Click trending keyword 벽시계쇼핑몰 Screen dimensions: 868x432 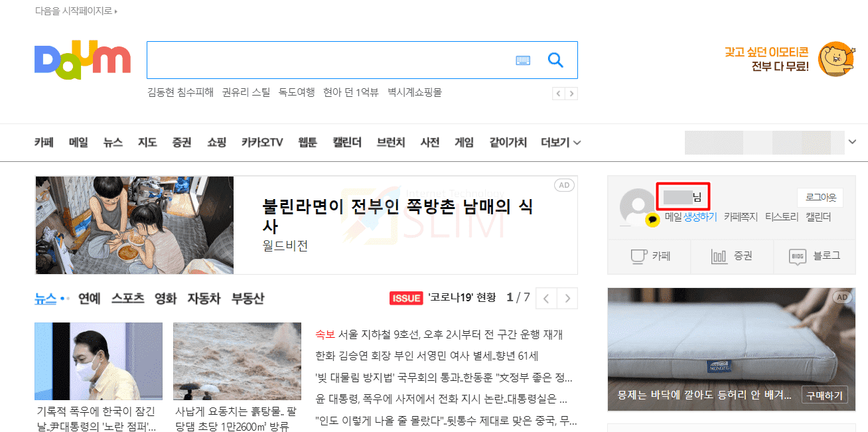(415, 92)
